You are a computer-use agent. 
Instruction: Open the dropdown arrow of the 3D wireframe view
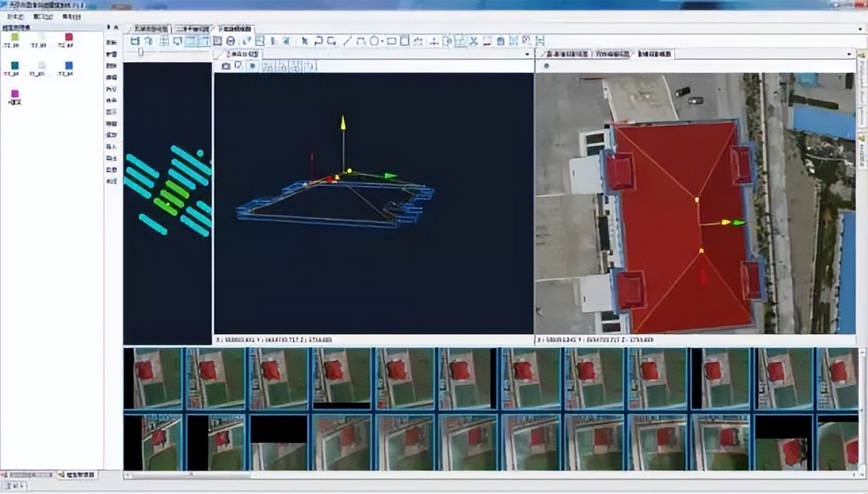click(x=528, y=54)
